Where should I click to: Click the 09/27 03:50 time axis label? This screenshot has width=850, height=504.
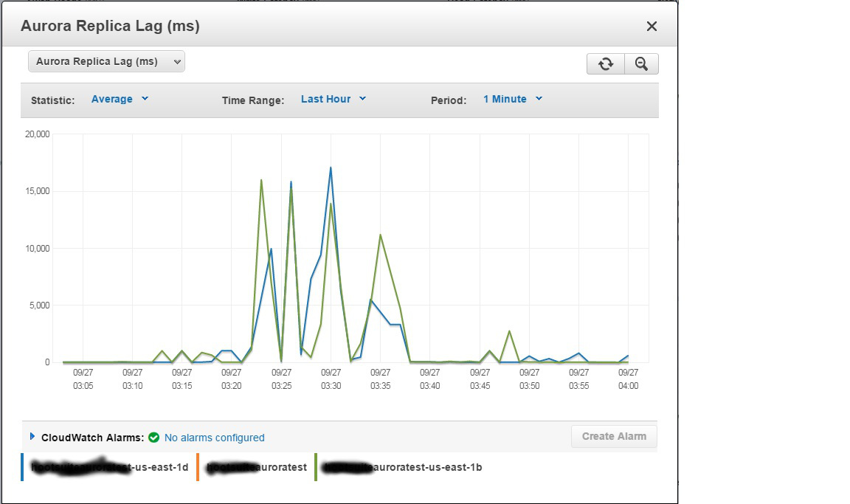coord(529,379)
